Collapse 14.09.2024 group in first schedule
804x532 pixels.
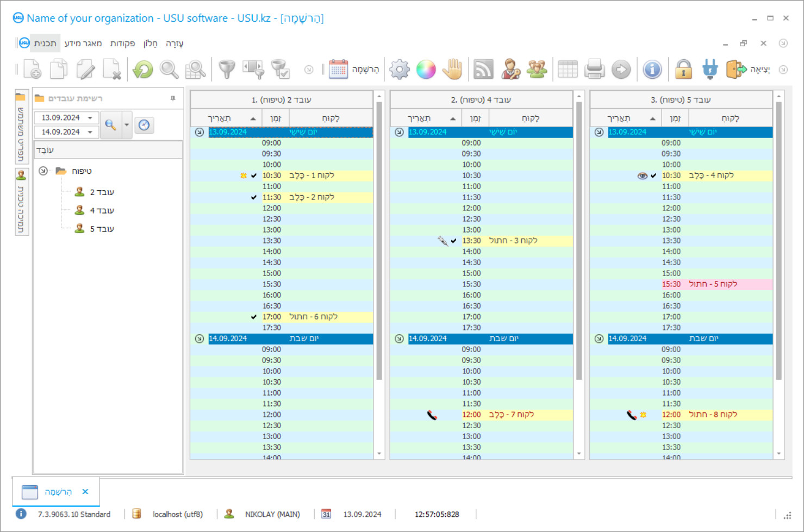coord(200,339)
